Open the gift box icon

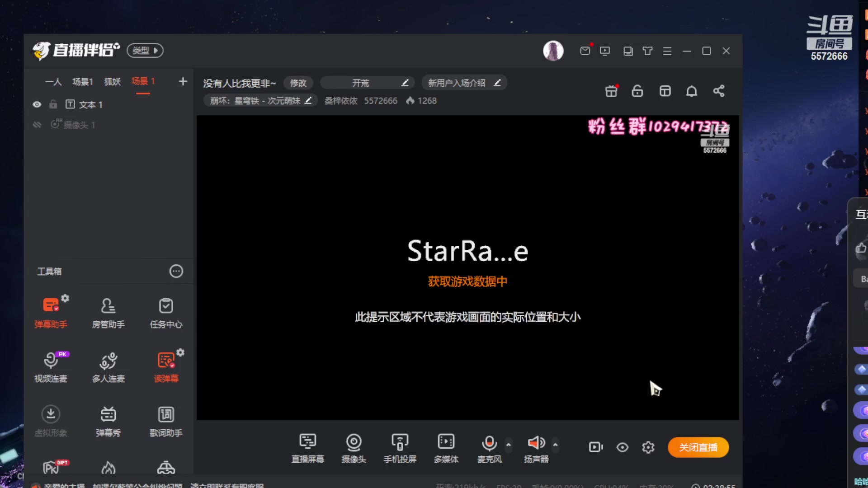(611, 91)
